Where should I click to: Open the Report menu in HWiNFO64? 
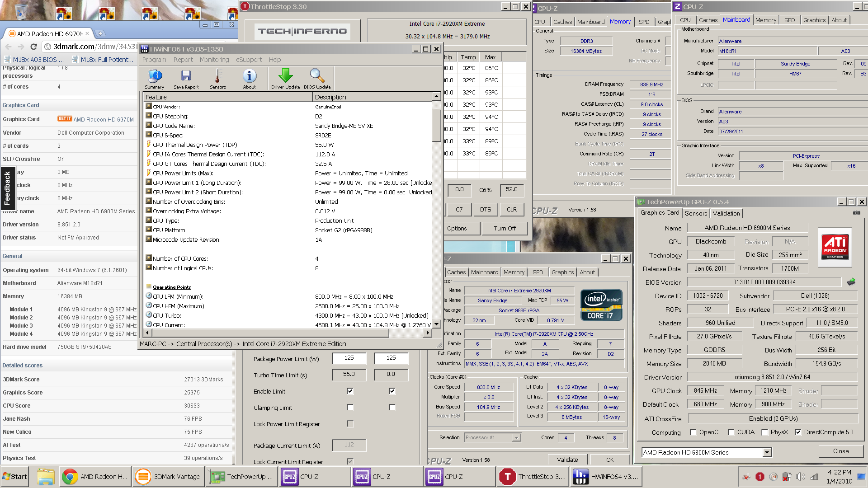[183, 60]
